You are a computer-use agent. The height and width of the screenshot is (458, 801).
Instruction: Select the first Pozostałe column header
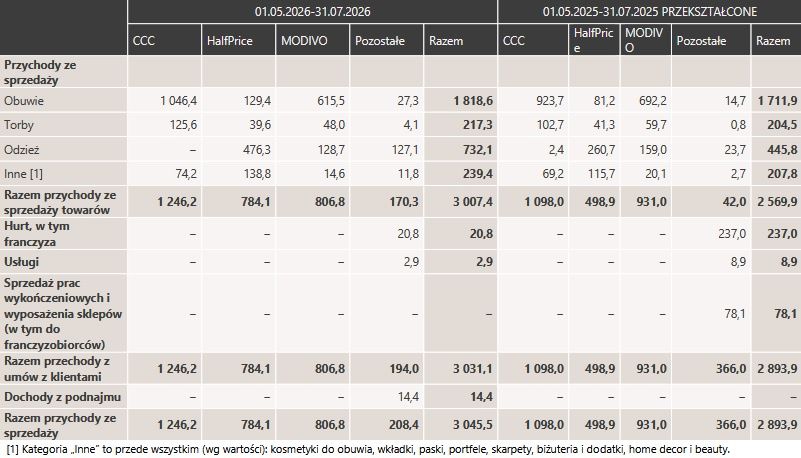[x=380, y=41]
